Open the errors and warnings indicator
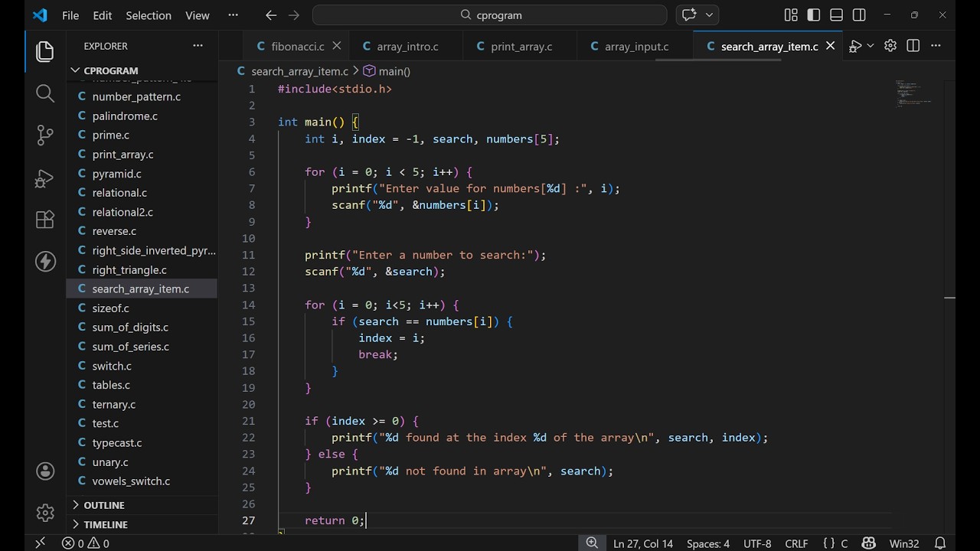 point(86,543)
